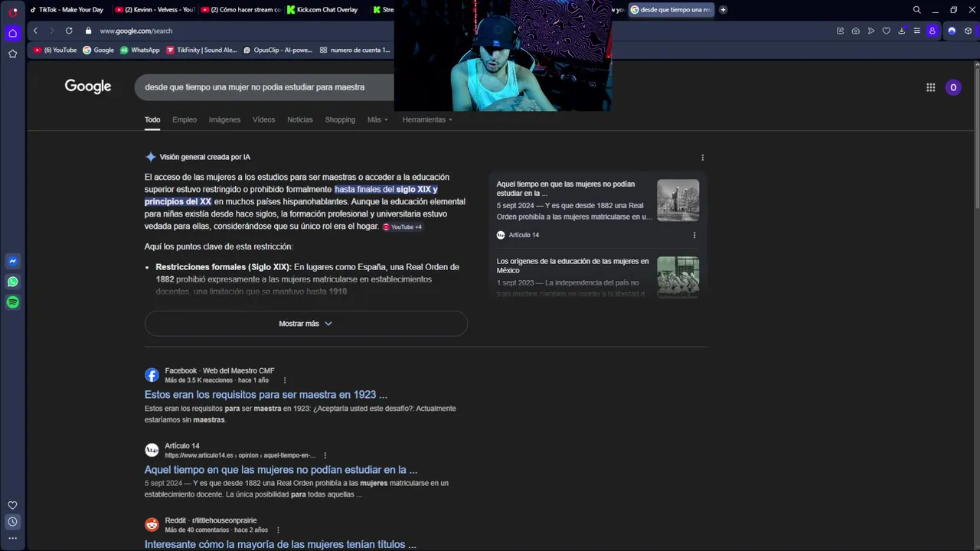Select the Noticias search filter

(300, 119)
